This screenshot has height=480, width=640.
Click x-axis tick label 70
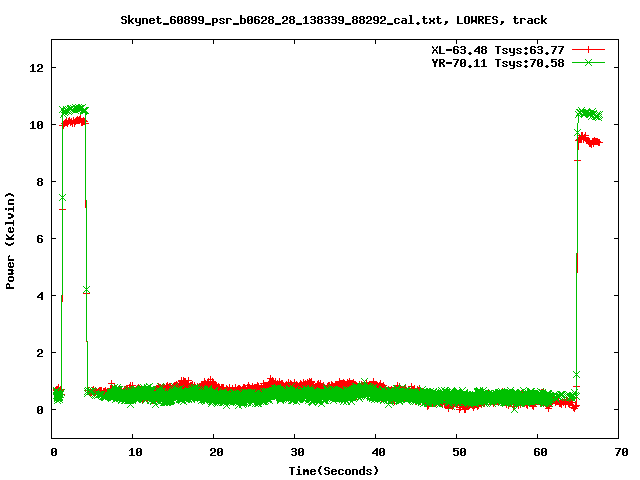click(x=621, y=452)
